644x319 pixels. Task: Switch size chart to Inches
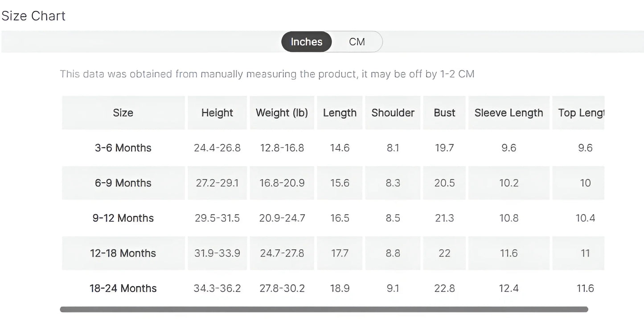[x=307, y=41]
